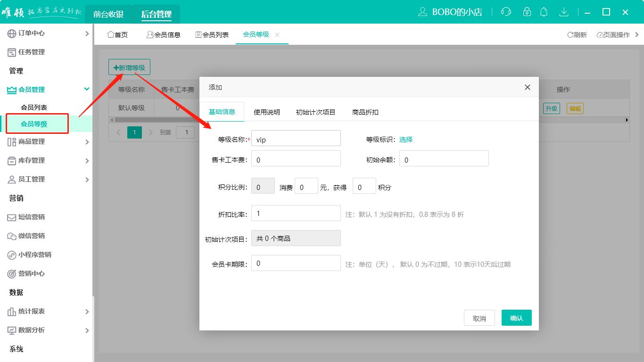644x362 pixels.
Task: Expand the 员工管理 menu
Action: coord(87,180)
